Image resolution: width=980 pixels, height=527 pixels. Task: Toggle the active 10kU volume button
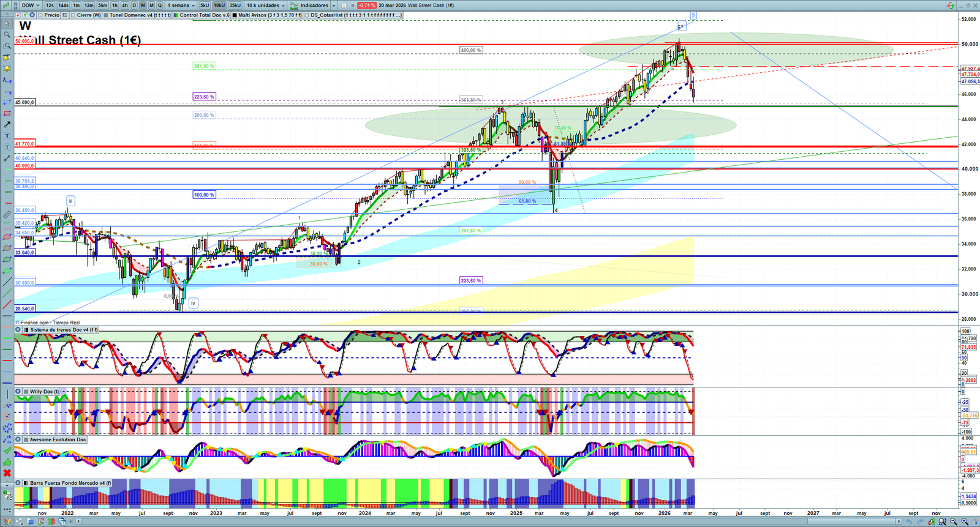point(219,5)
